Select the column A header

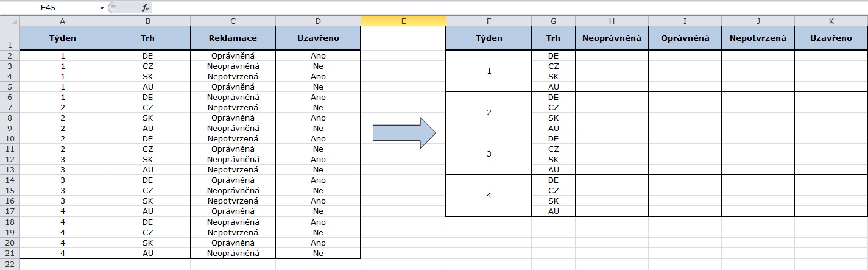tap(62, 21)
